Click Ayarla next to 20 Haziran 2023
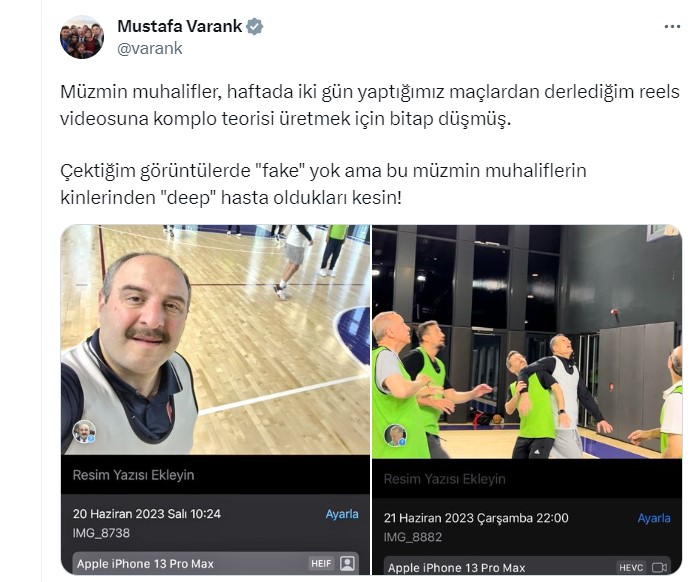 tap(342, 514)
